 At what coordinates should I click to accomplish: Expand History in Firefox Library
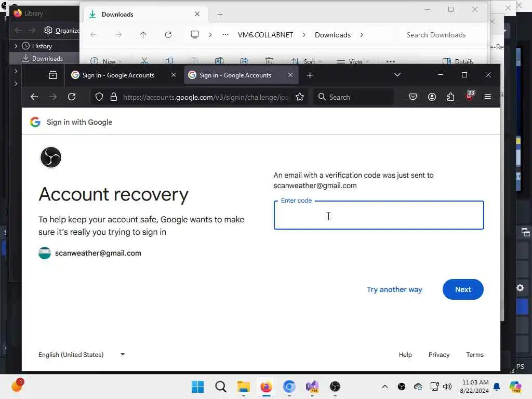[x=16, y=46]
